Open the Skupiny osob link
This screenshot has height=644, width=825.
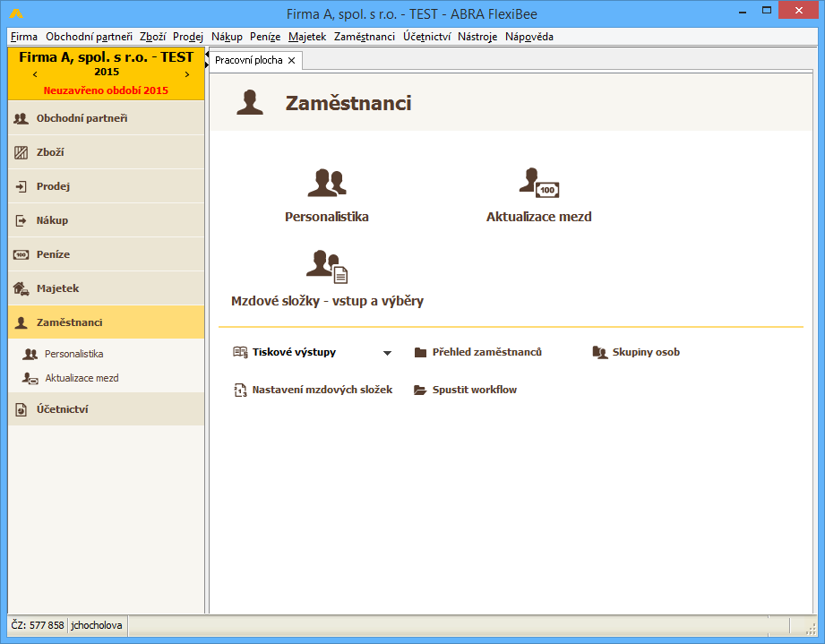point(646,352)
